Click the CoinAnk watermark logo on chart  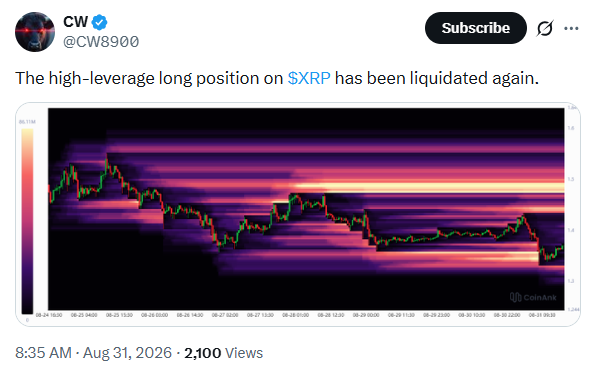click(533, 297)
